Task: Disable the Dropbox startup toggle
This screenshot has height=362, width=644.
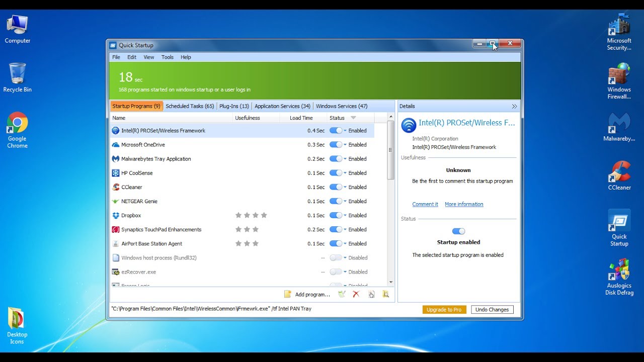Action: coord(336,215)
